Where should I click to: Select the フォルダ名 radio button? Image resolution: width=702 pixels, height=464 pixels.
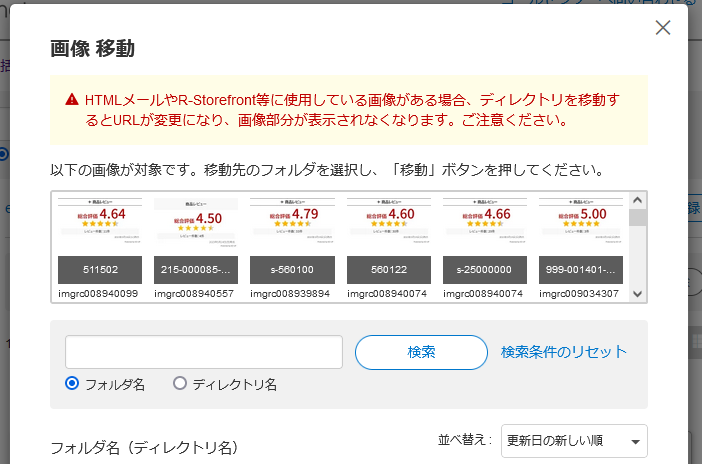73,383
